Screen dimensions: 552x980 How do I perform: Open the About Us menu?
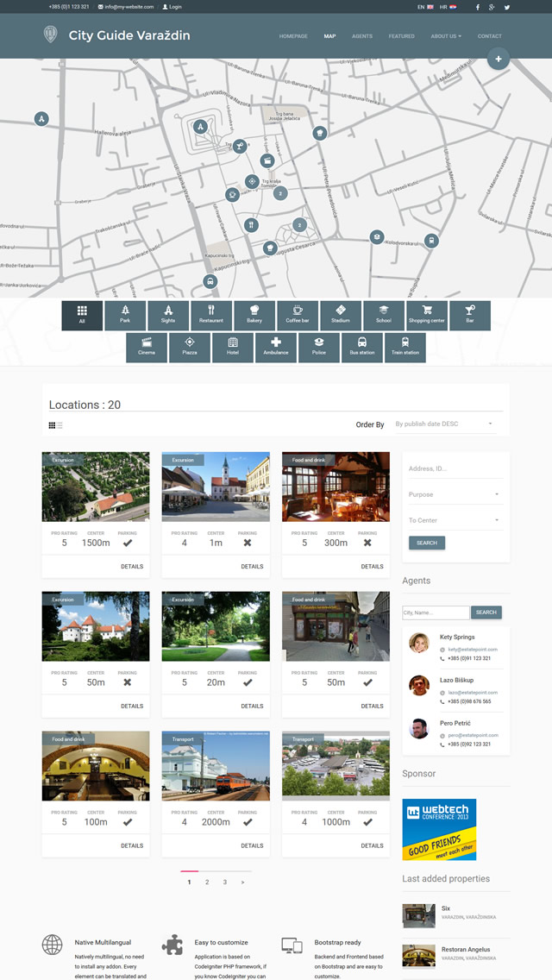point(445,36)
